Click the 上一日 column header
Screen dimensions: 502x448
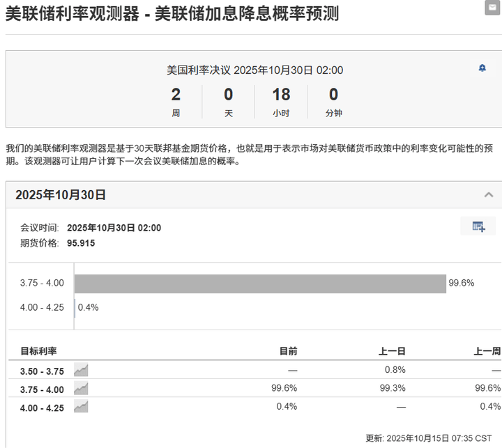click(x=392, y=351)
